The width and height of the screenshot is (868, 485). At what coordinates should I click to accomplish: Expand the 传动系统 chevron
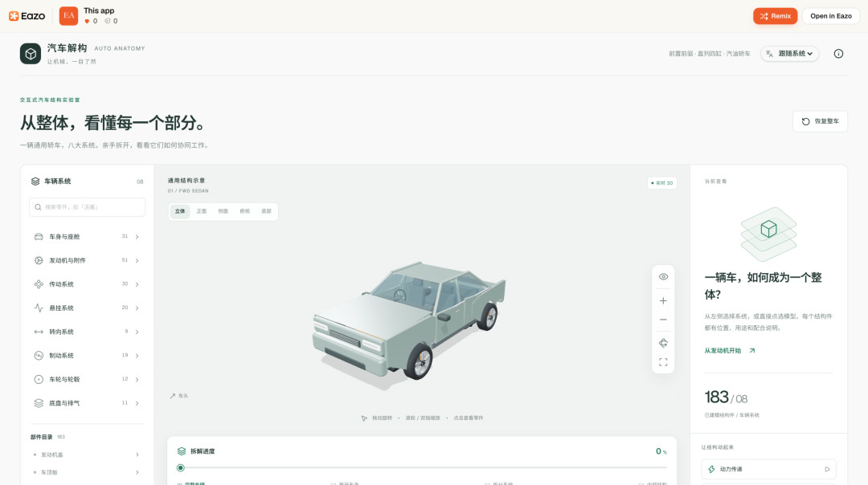[137, 284]
